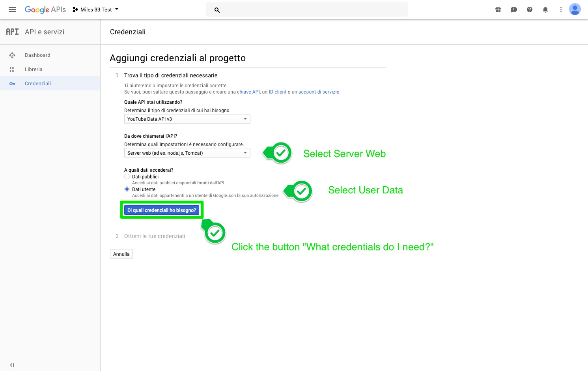
Task: Open Libreria in the sidebar
Action: click(x=34, y=69)
